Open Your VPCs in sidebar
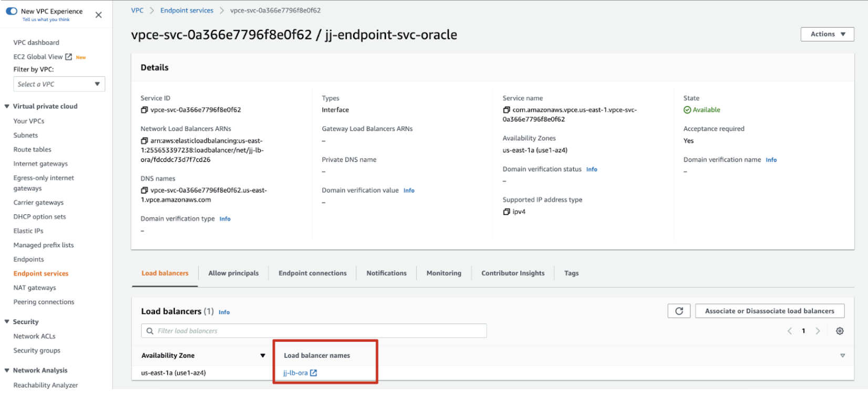Image resolution: width=868 pixels, height=397 pixels. (29, 121)
